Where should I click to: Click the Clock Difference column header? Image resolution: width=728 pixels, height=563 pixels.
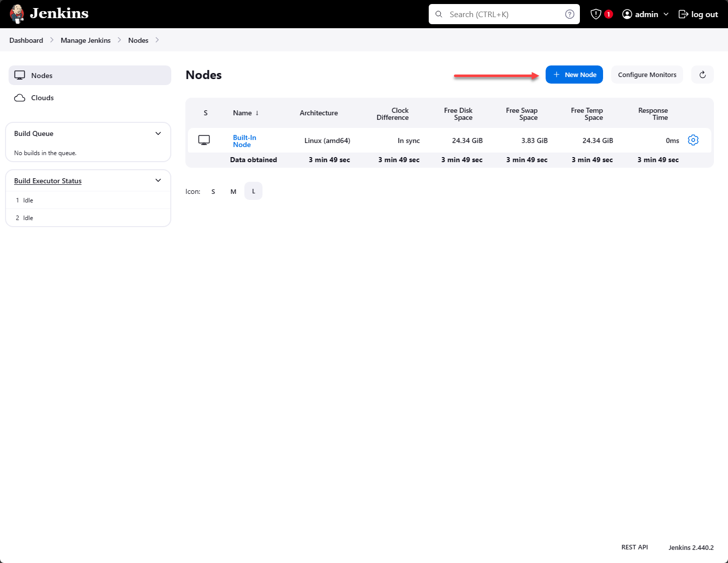393,114
